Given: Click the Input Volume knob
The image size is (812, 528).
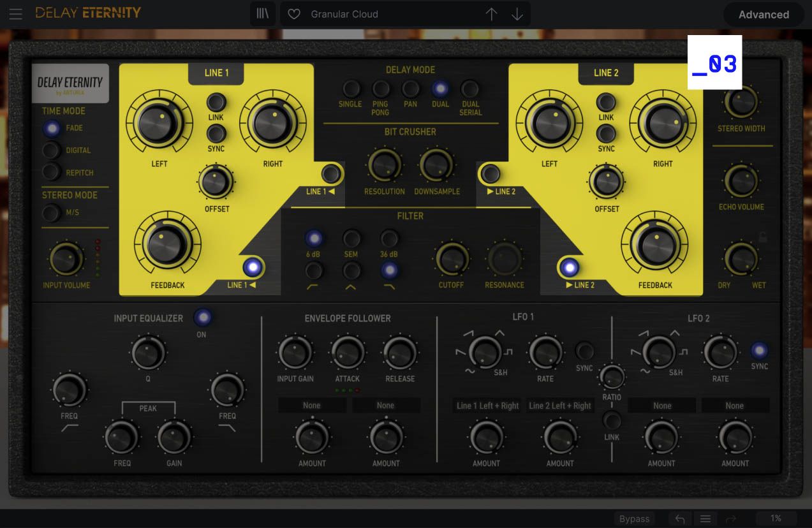Looking at the screenshot, I should (x=66, y=259).
